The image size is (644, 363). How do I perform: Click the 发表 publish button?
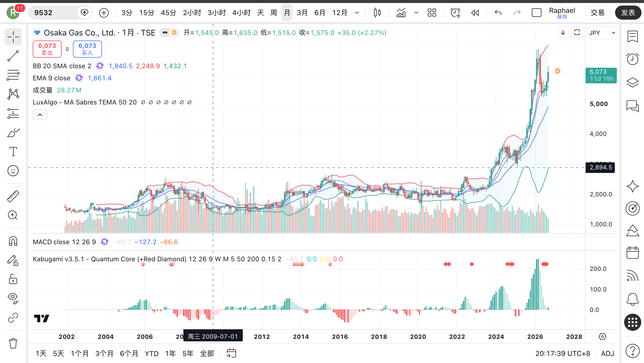(628, 13)
